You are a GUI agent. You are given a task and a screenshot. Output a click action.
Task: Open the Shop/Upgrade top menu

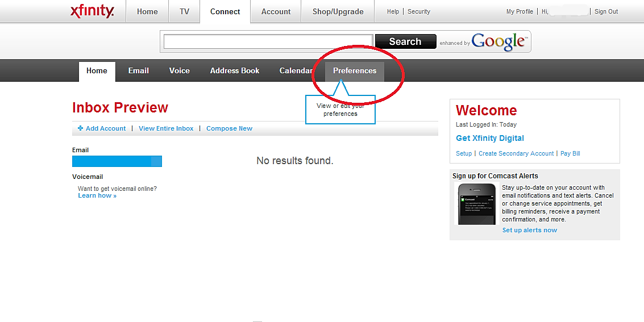point(338,11)
